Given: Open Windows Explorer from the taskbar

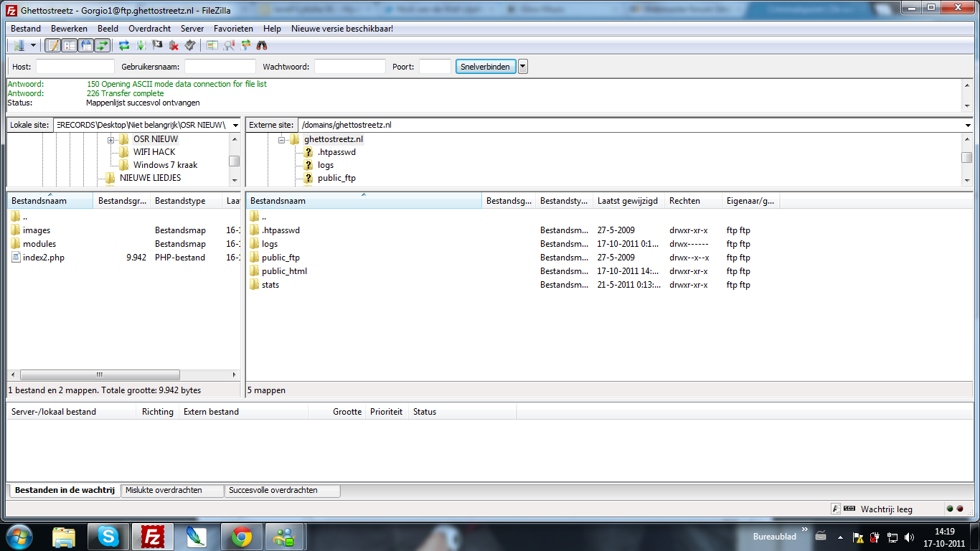Looking at the screenshot, I should (64, 536).
